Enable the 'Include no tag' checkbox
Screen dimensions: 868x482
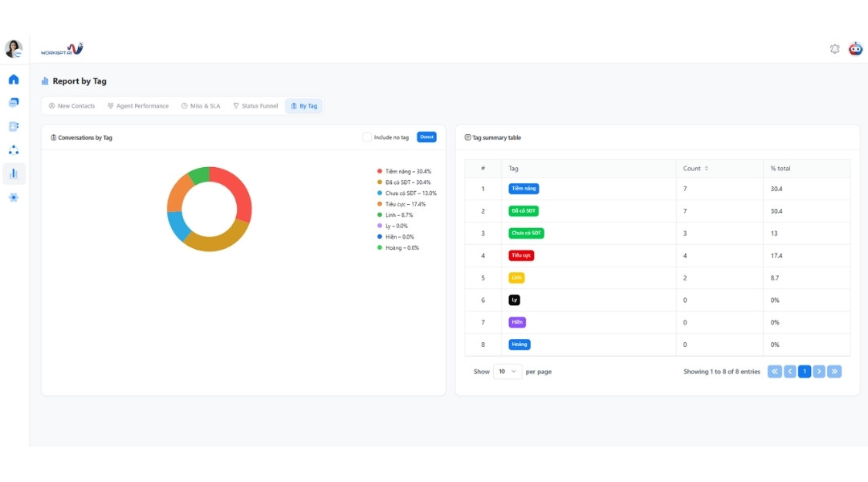pos(367,137)
